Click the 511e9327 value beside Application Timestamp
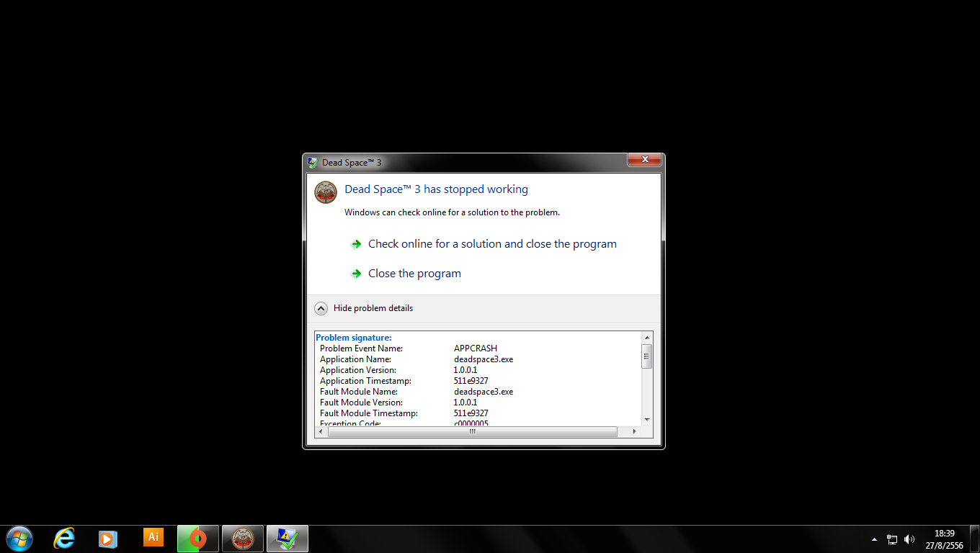The height and width of the screenshot is (553, 980). tap(471, 381)
